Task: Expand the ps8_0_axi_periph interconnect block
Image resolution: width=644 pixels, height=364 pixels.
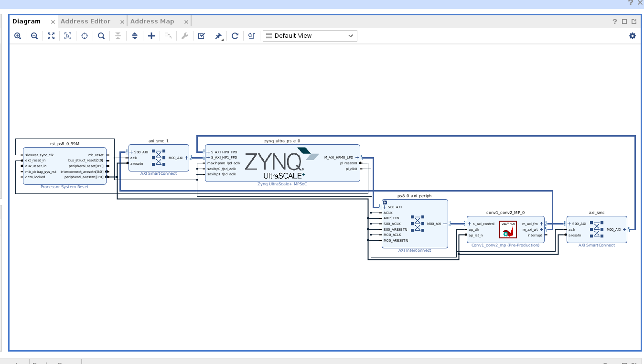Action: [x=385, y=203]
